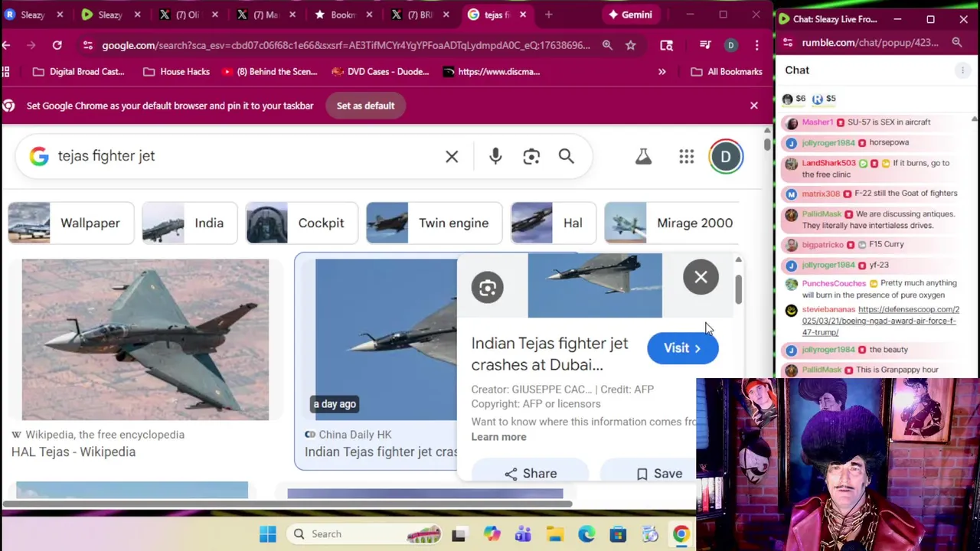Click the zoom magnifier in address bar
Screen dimensions: 980x551
[607, 45]
